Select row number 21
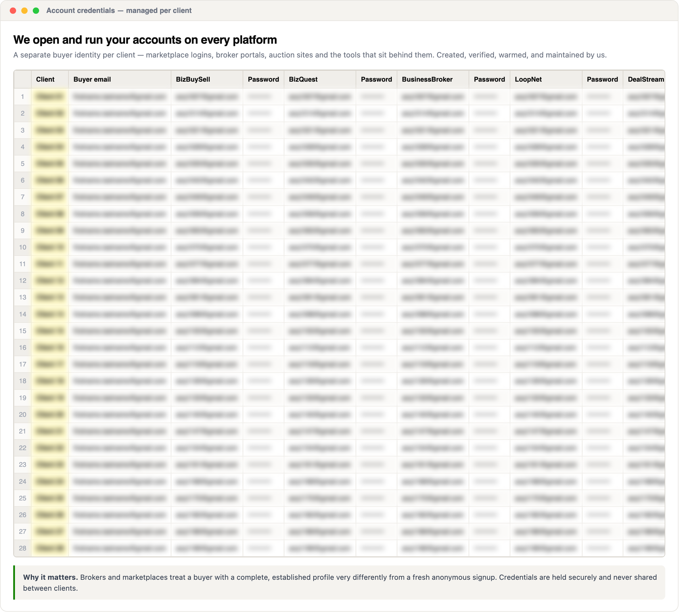Viewport: 690px width, 616px height. pyautogui.click(x=23, y=431)
